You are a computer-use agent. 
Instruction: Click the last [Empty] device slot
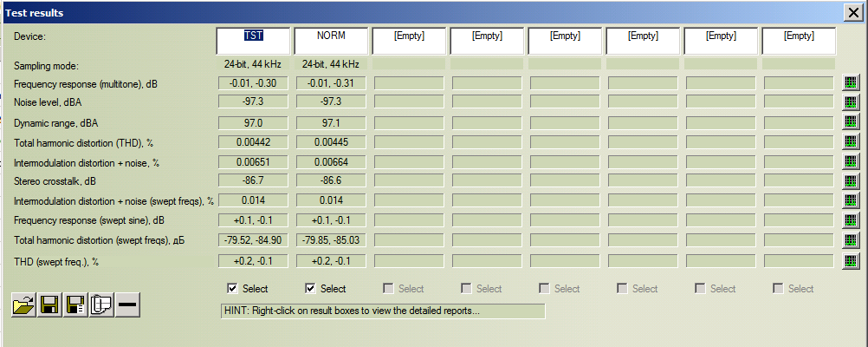pyautogui.click(x=799, y=41)
